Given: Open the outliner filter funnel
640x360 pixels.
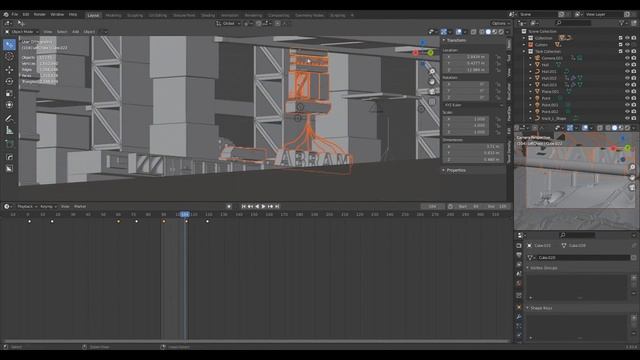Looking at the screenshot, I should point(622,23).
